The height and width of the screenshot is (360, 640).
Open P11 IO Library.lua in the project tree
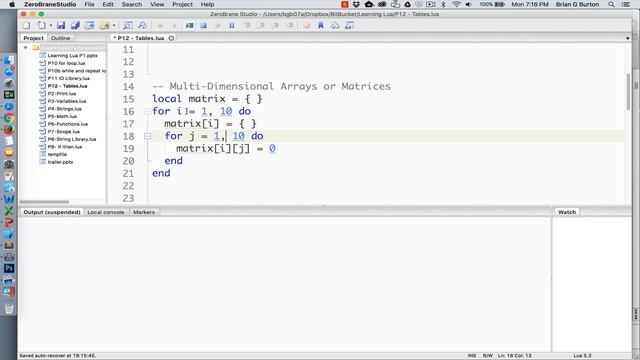69,78
